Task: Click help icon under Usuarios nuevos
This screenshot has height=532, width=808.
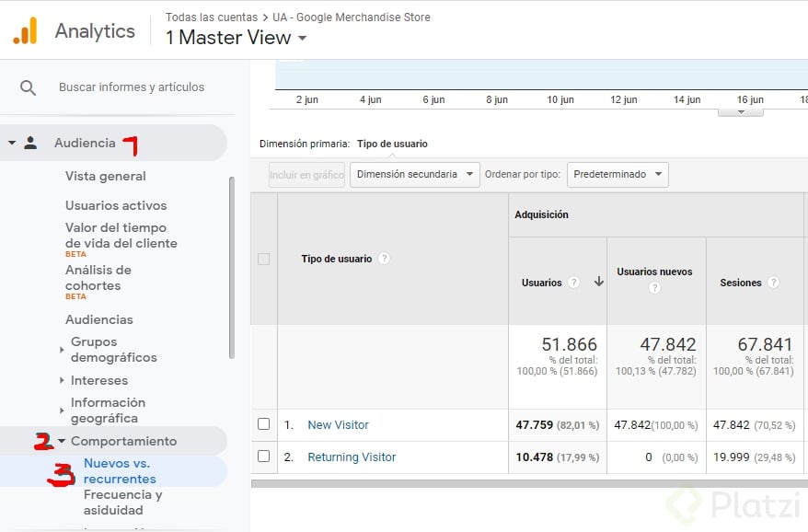Action: 655,288
